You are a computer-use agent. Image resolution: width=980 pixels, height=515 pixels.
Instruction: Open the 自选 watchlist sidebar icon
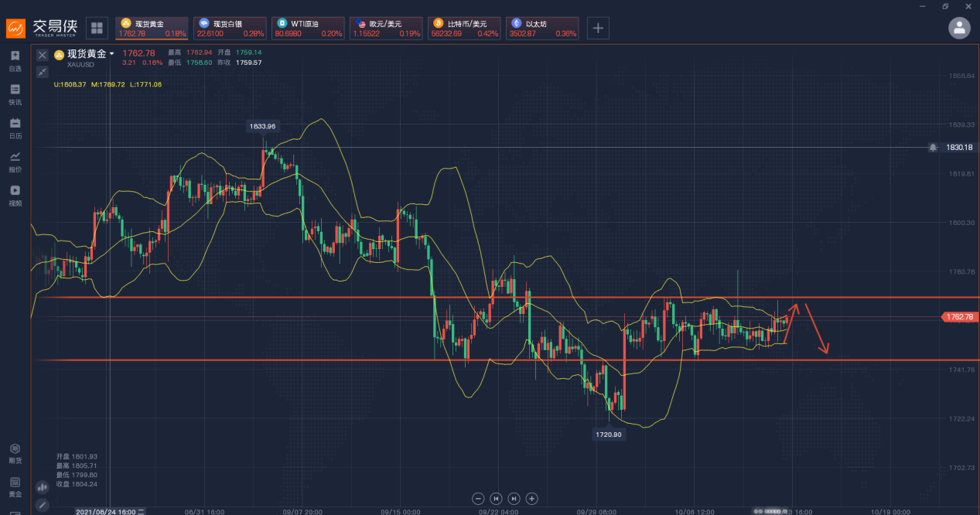tap(15, 60)
